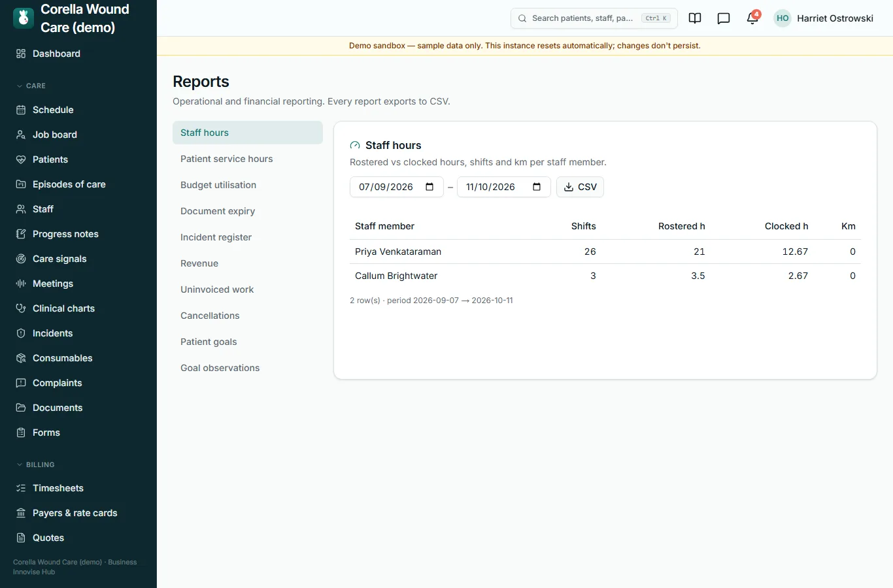Image resolution: width=893 pixels, height=588 pixels.
Task: Click the Episodes of care folder icon
Action: click(x=21, y=184)
